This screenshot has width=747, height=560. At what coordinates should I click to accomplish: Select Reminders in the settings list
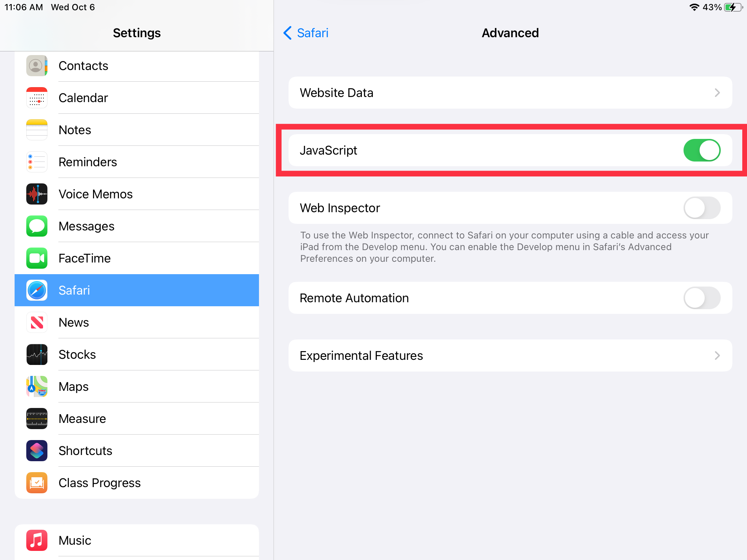[x=137, y=162]
